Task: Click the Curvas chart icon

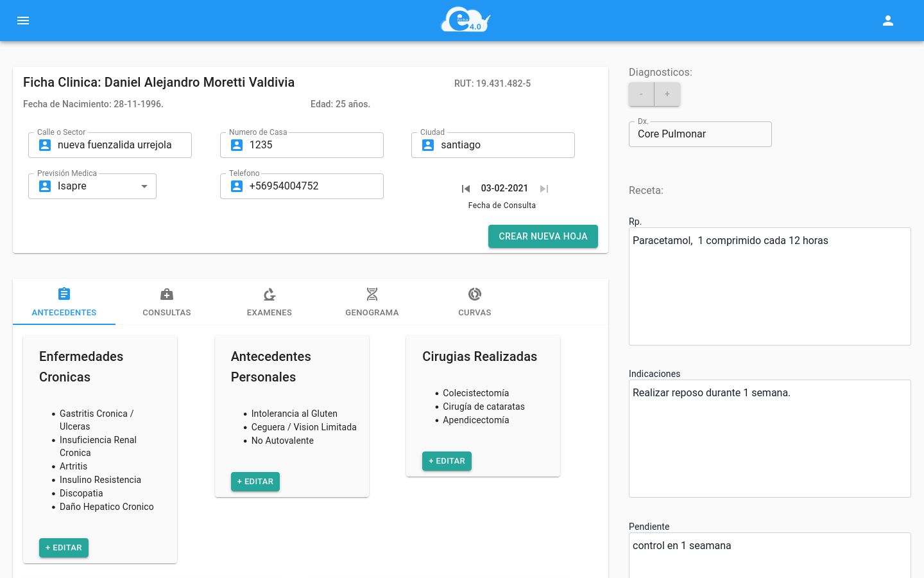Action: (475, 294)
